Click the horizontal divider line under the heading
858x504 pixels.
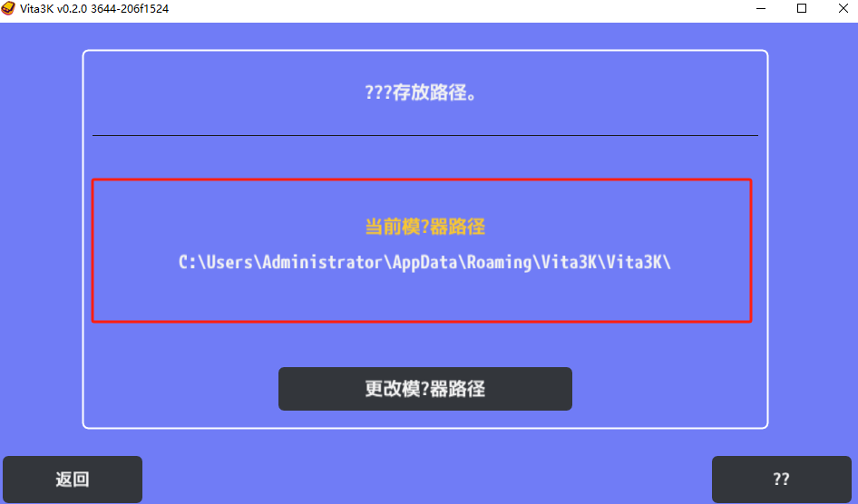(x=425, y=135)
